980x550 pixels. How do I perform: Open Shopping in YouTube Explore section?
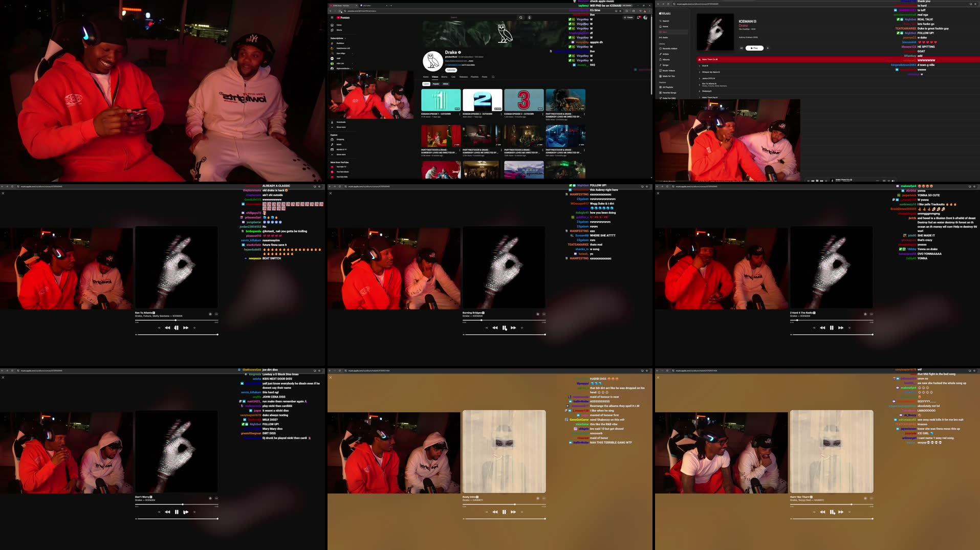click(x=337, y=140)
